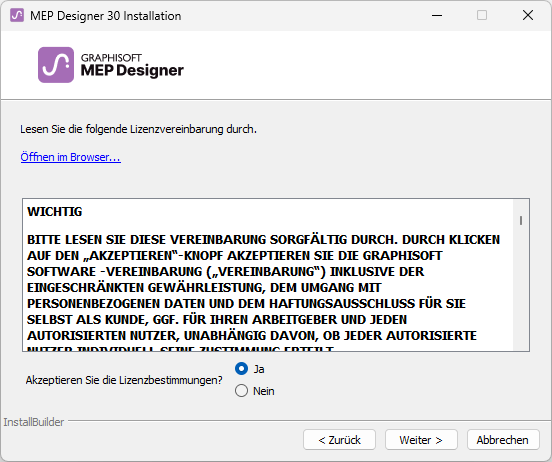Open the Öffnen im Browser link
The image size is (552, 462).
click(70, 157)
